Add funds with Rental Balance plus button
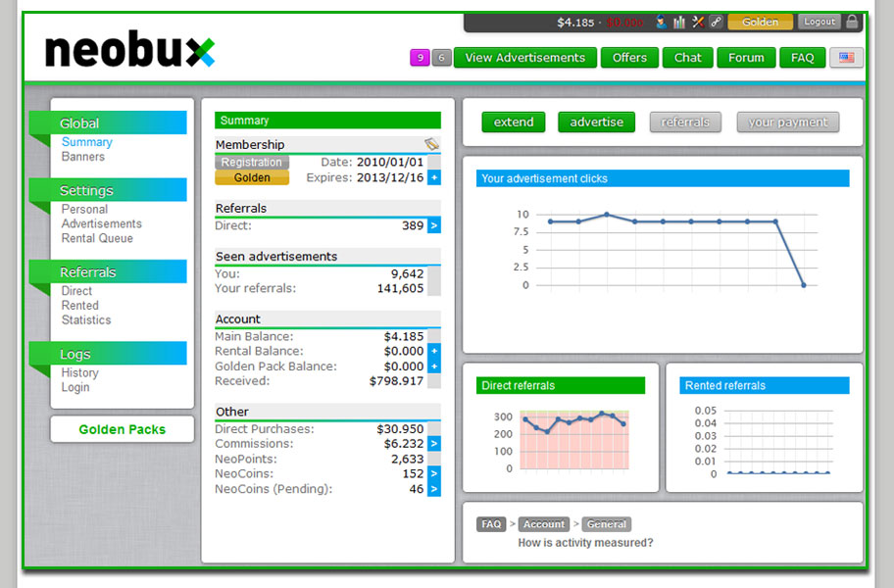894x588 pixels. coord(434,351)
